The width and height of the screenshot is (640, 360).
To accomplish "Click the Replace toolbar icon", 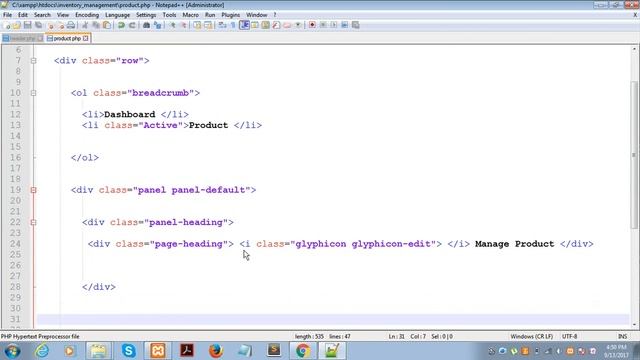I will tap(158, 25).
